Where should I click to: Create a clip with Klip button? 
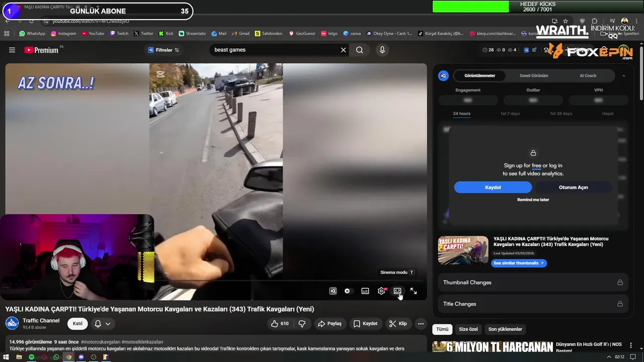398,323
